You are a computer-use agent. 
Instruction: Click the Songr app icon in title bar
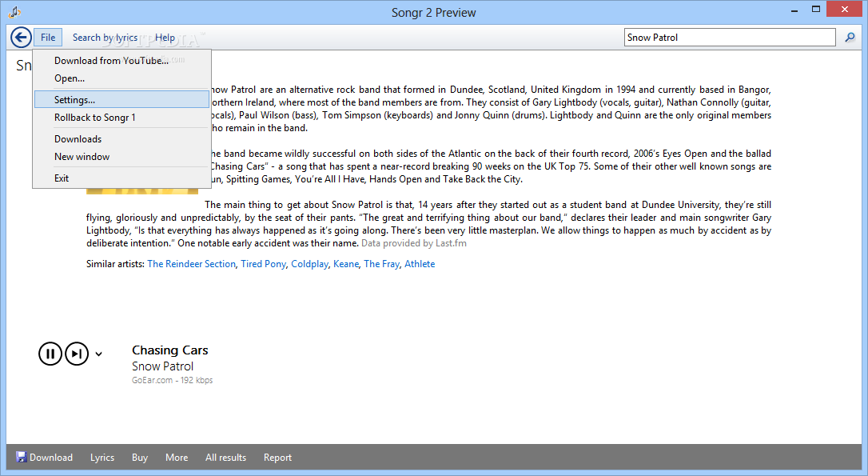click(14, 12)
